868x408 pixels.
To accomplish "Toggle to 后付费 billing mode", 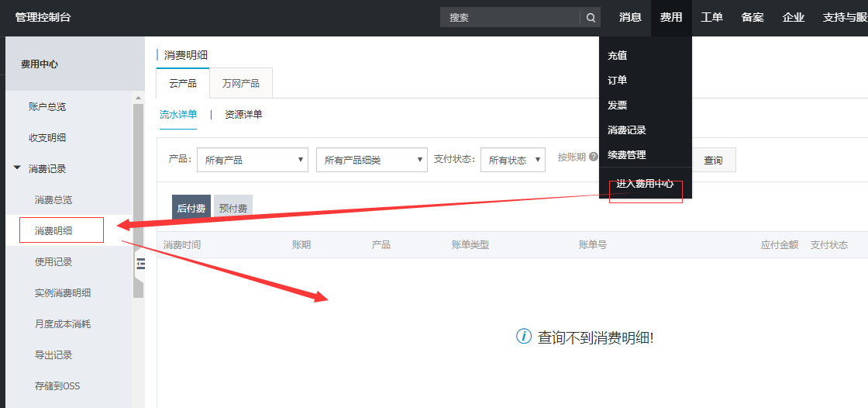I will 191,209.
